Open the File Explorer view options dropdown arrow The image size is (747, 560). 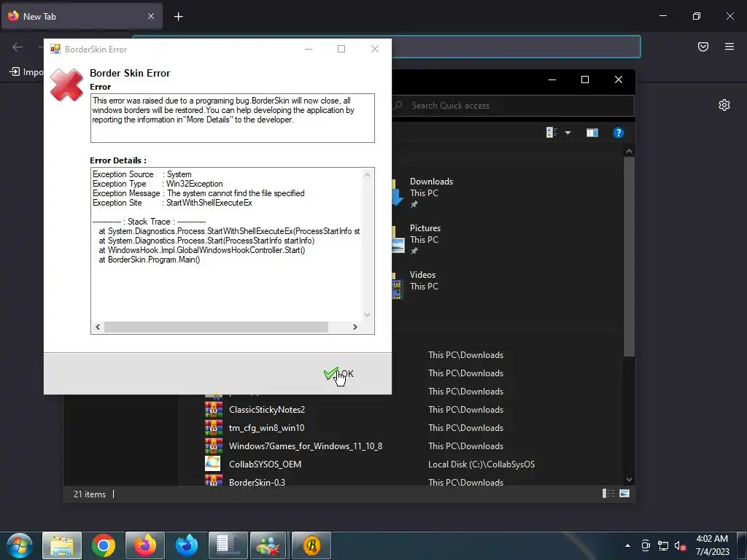click(x=568, y=133)
